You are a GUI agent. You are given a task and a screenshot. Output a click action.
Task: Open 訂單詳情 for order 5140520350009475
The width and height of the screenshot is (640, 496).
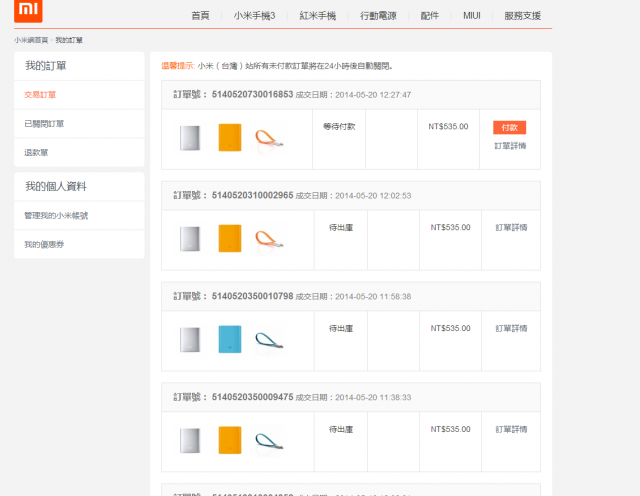pyautogui.click(x=511, y=429)
